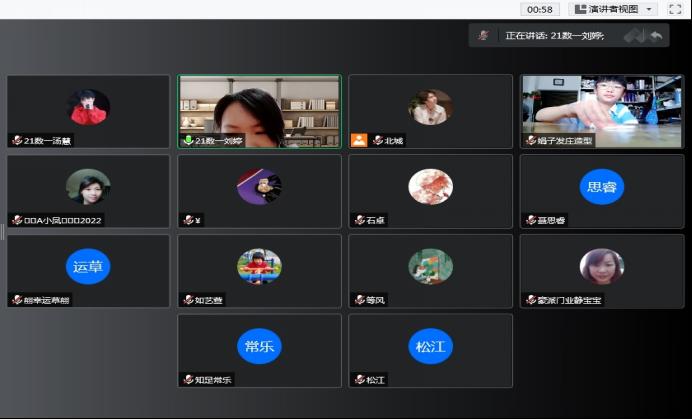692x419 pixels.
Task: Click the 运草 blue avatar circle
Action: [88, 266]
